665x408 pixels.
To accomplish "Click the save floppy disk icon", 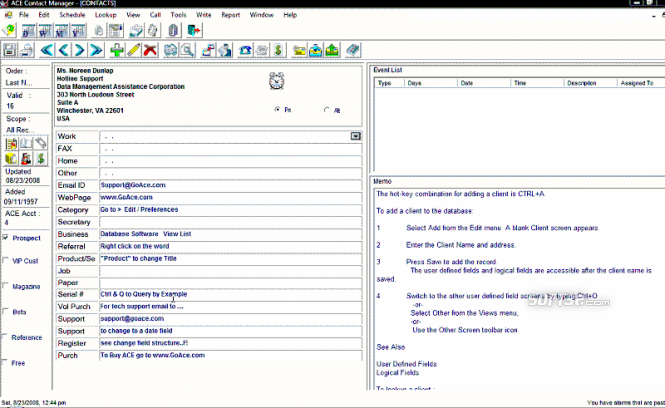I will coord(10,50).
